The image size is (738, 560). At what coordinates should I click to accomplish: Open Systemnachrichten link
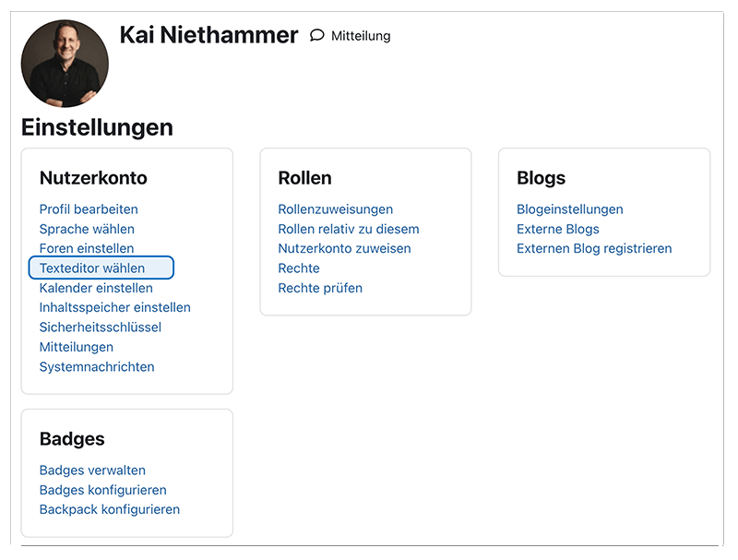[x=97, y=366]
